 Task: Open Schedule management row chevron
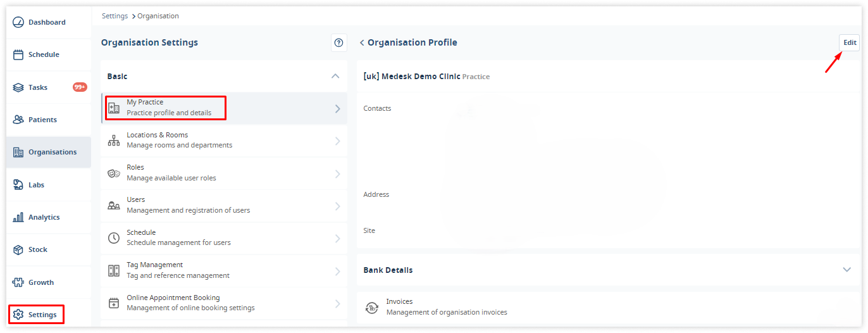[338, 239]
